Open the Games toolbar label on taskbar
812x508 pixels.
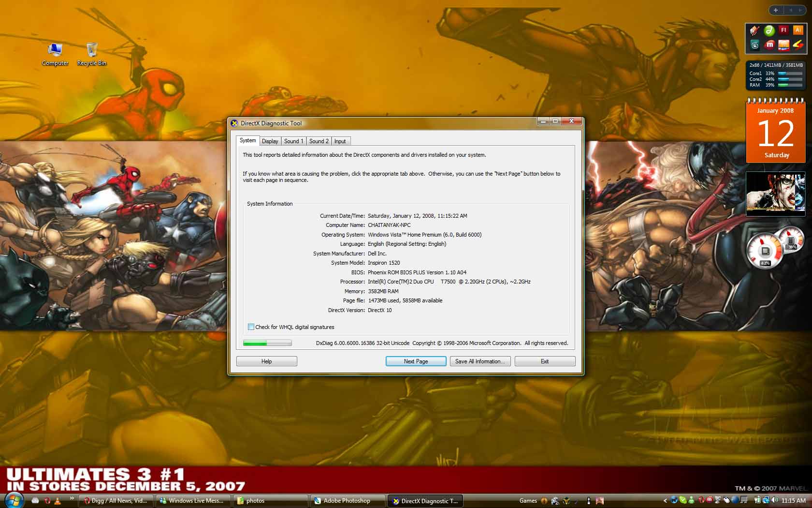[x=528, y=501]
